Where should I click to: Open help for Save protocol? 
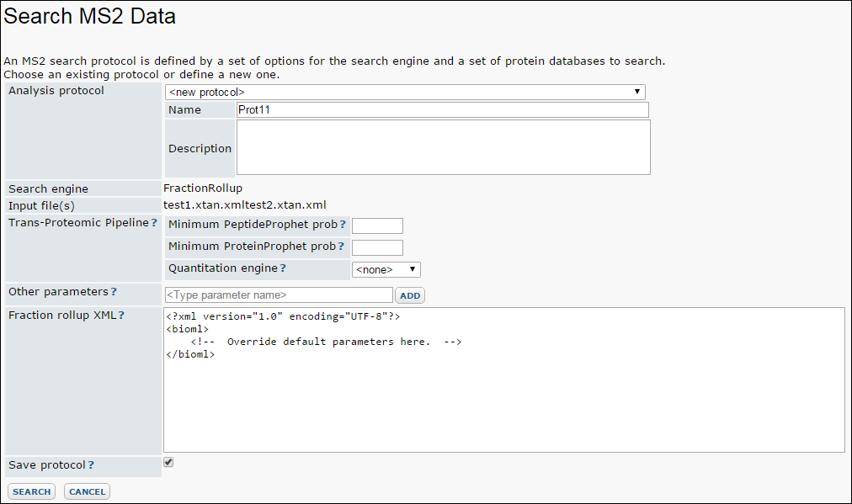(91, 465)
